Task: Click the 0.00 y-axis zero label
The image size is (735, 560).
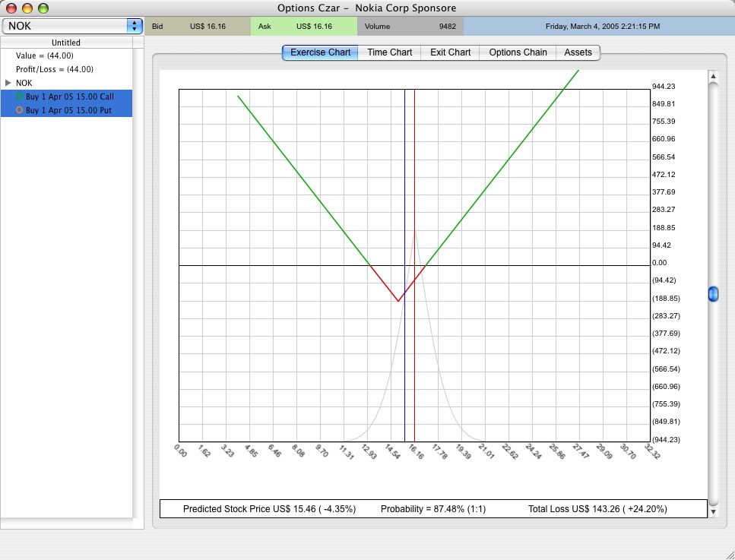Action: (659, 262)
